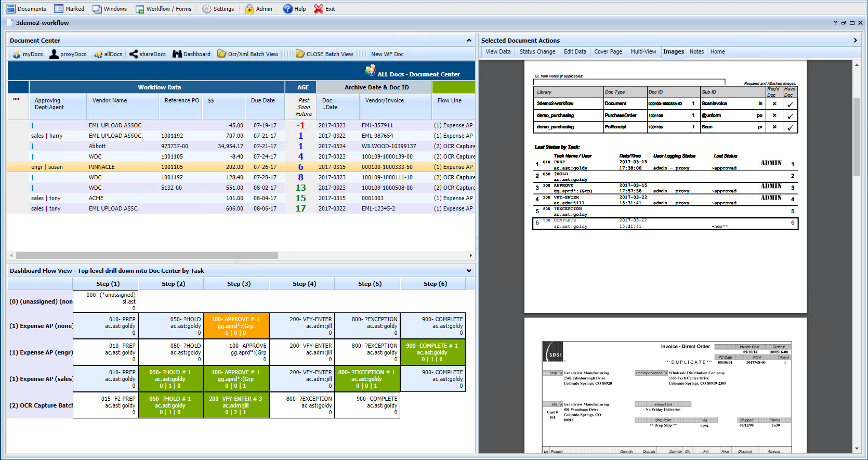Open the Workflow / Forms icon
The width and height of the screenshot is (868, 460).
tap(140, 9)
